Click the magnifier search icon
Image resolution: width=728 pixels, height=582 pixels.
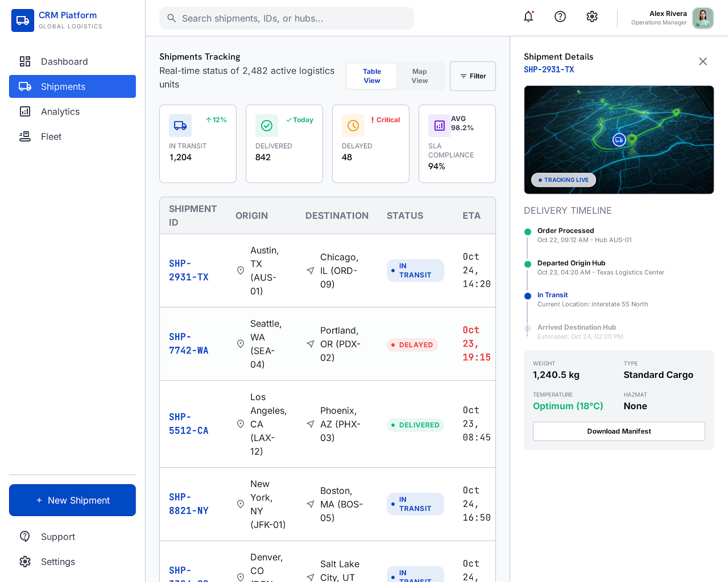point(172,18)
